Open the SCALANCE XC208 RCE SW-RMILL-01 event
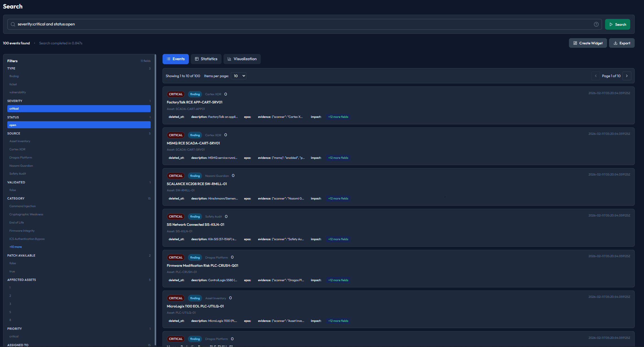The height and width of the screenshot is (347, 644). (197, 184)
